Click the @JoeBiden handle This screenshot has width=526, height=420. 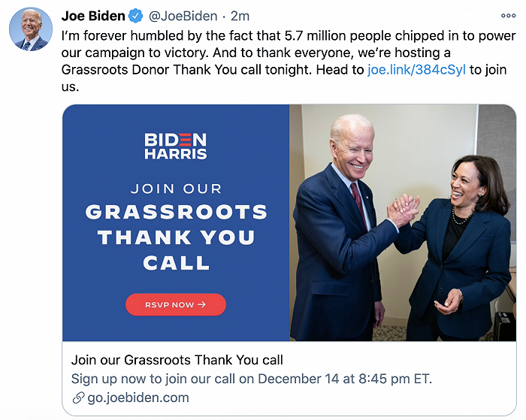(180, 16)
